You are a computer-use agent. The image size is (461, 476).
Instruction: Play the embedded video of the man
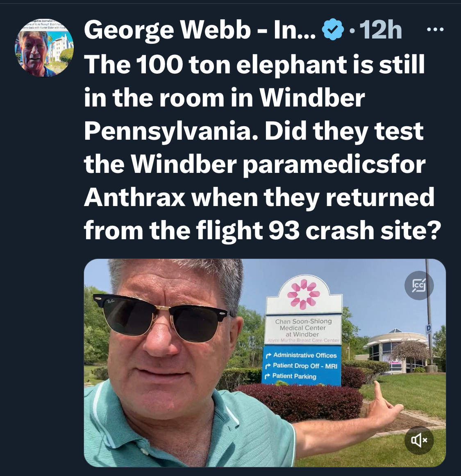265,363
